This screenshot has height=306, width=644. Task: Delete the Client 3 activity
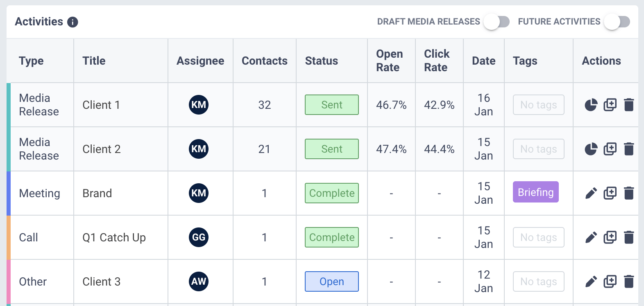pyautogui.click(x=630, y=281)
